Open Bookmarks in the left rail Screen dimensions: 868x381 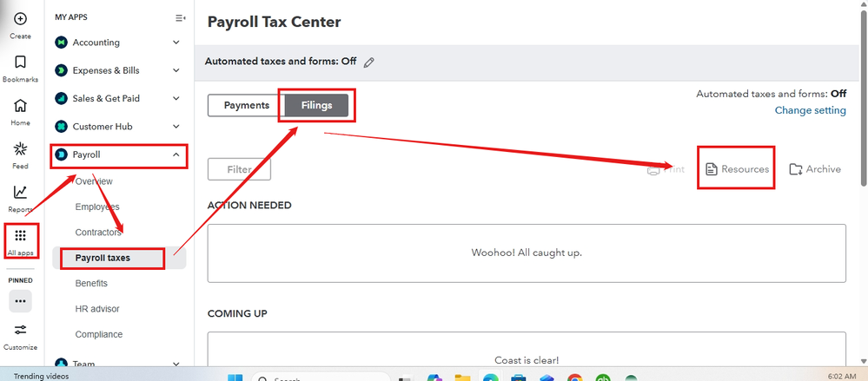coord(20,62)
